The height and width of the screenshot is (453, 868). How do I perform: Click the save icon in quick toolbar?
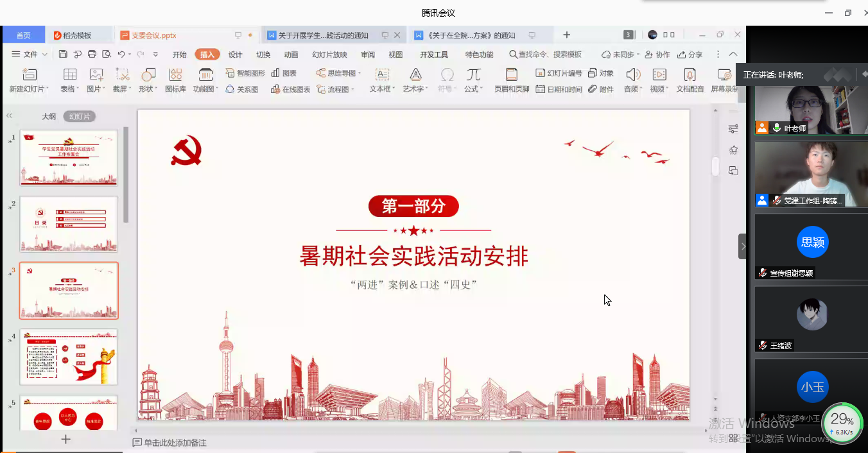pos(63,55)
